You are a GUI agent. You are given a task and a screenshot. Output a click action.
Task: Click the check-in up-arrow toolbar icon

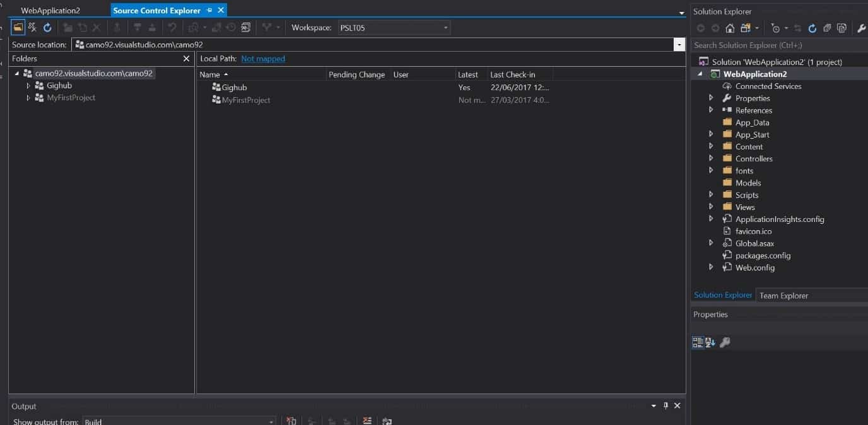point(117,28)
